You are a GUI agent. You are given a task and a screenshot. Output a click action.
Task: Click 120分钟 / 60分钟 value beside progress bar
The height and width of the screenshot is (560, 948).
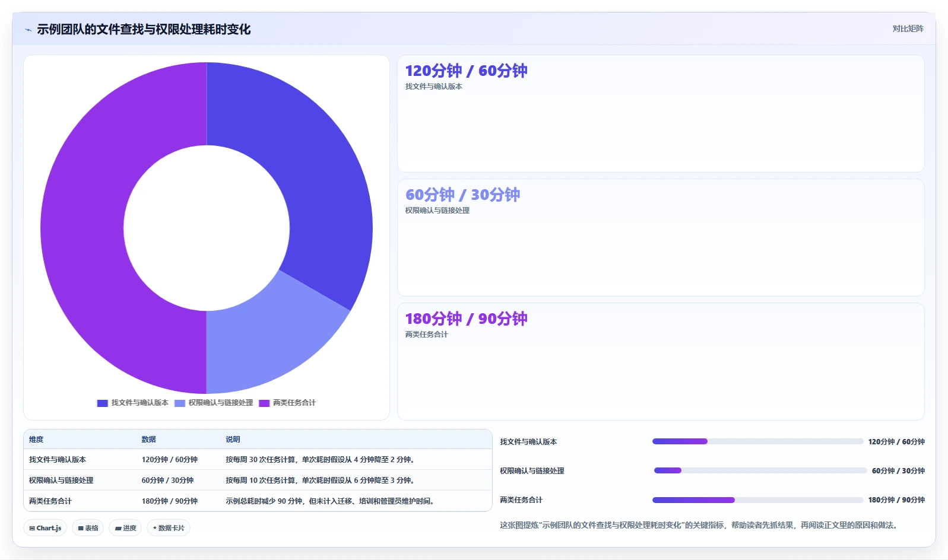896,442
